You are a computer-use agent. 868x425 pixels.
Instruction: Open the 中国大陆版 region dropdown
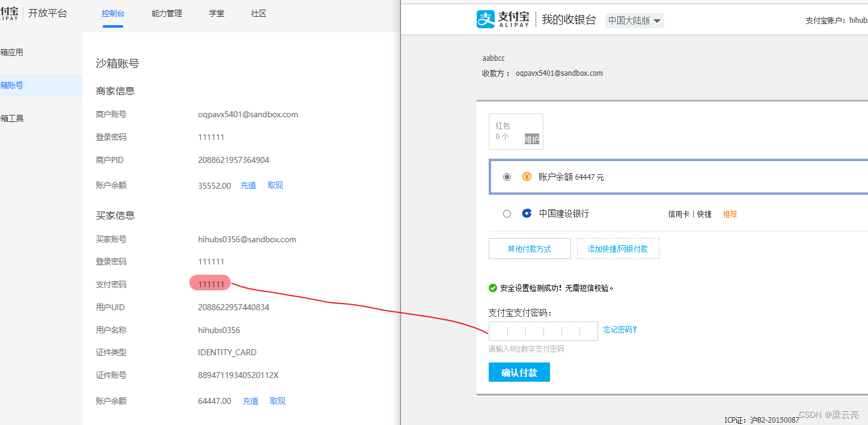tap(634, 20)
